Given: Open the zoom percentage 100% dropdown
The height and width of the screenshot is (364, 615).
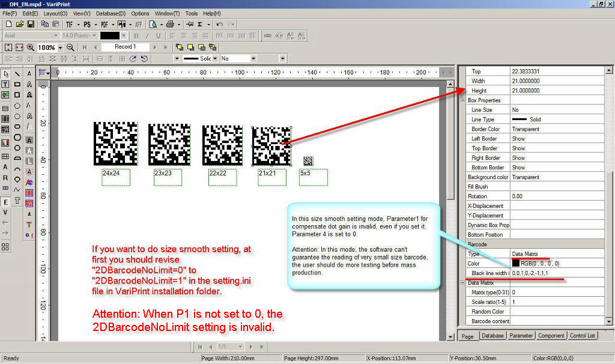Looking at the screenshot, I should pos(61,47).
